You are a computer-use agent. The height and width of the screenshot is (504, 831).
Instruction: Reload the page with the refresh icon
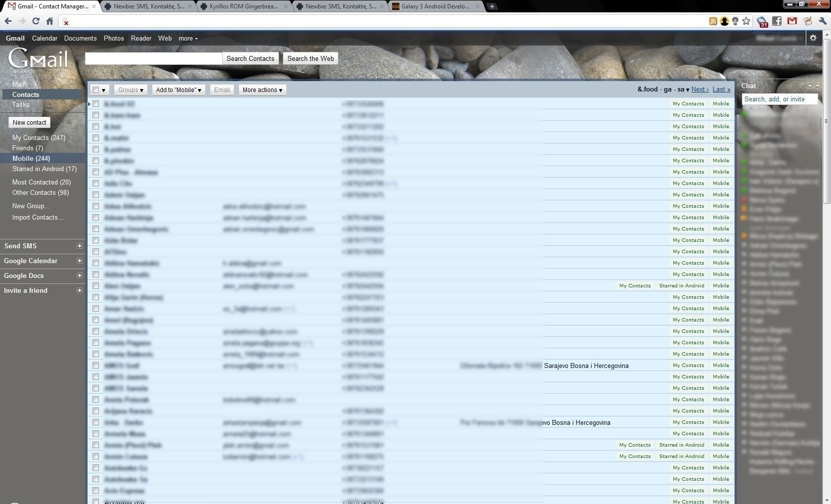tap(36, 21)
